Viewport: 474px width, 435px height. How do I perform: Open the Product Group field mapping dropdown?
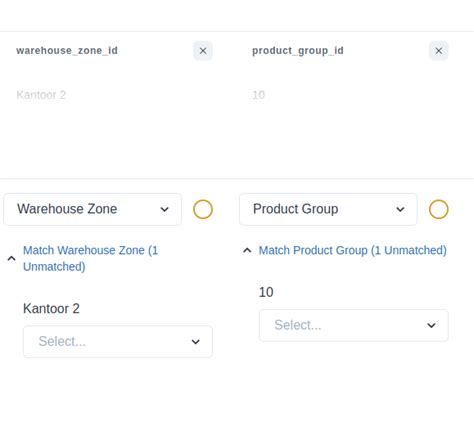tap(328, 209)
